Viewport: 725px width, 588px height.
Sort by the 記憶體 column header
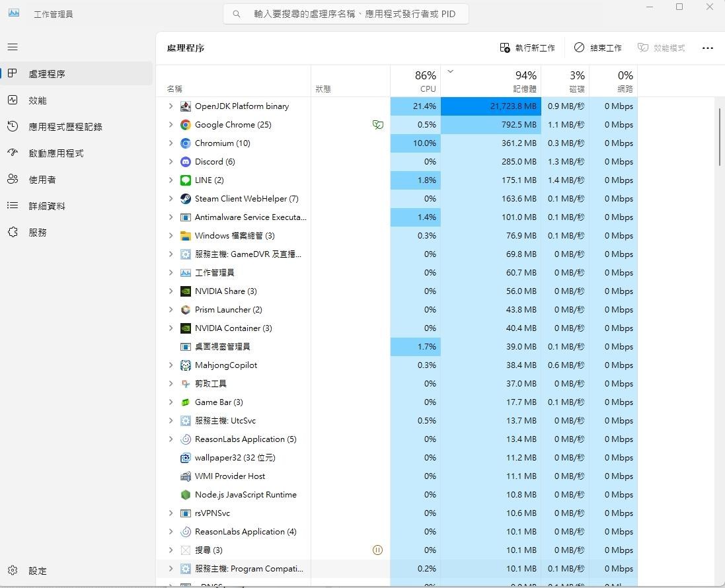click(x=491, y=81)
